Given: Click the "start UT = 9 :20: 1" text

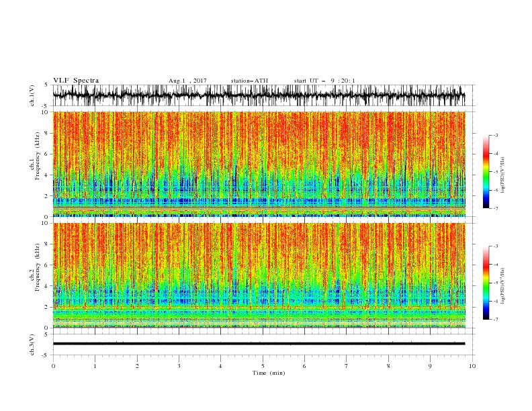Looking at the screenshot, I should tap(324, 81).
